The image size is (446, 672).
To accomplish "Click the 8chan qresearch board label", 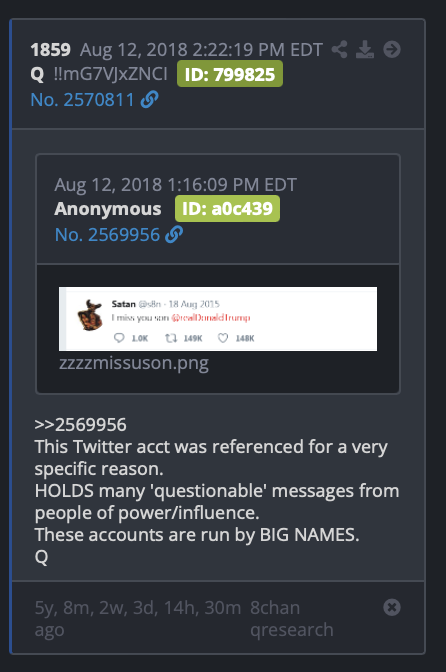I will 292,618.
